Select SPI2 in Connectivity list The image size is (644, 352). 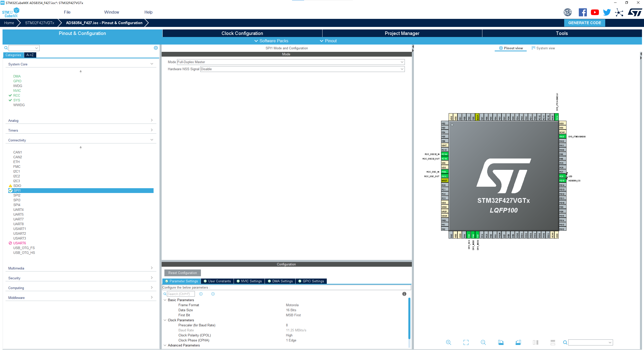(17, 195)
